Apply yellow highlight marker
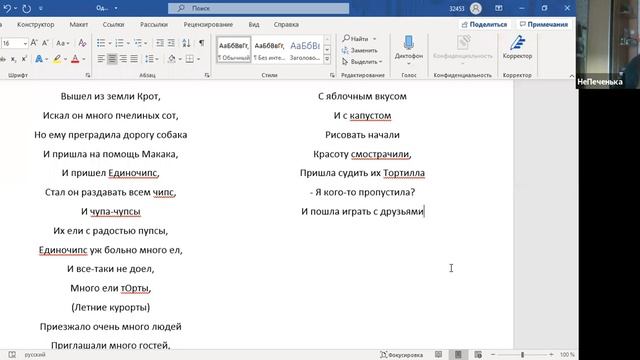The height and width of the screenshot is (360, 640). pos(57,59)
